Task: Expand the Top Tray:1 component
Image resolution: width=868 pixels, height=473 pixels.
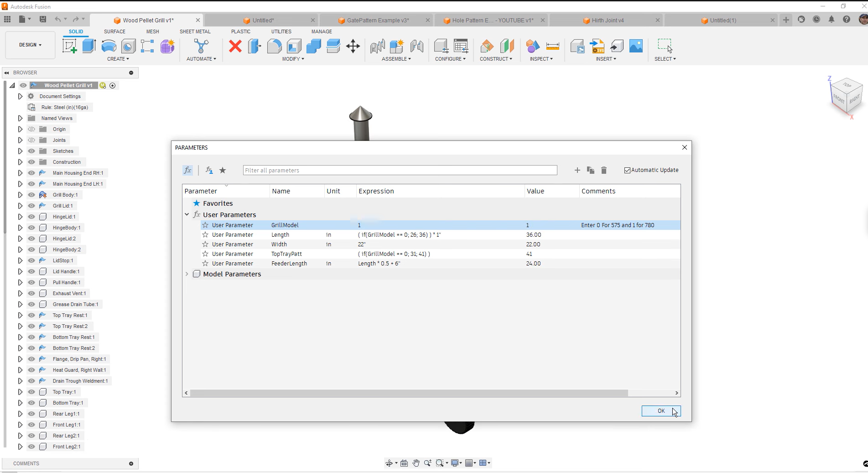Action: (20, 392)
